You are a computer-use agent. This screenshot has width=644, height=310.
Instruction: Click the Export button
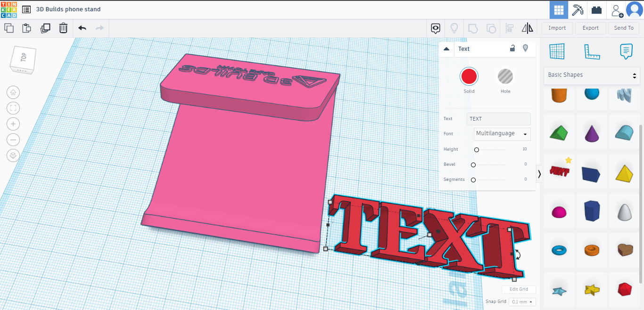coord(590,28)
